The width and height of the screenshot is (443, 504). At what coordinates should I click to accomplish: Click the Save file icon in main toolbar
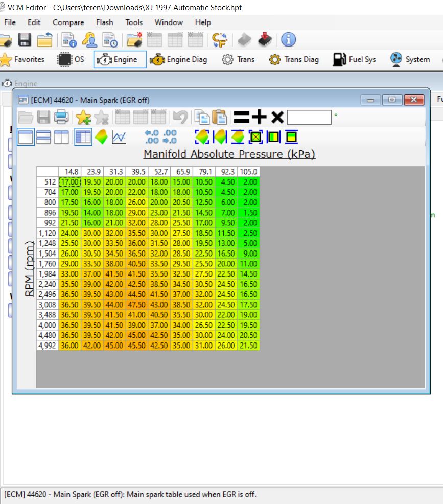[x=25, y=40]
